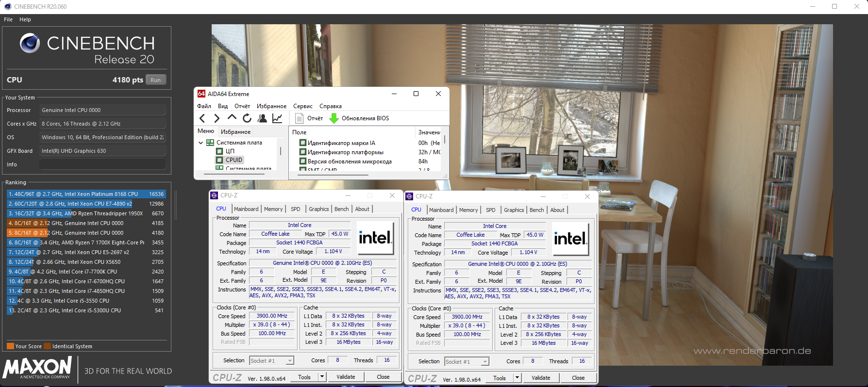This screenshot has height=387, width=868.
Task: Click Close button in left CPU-Z window
Action: tap(383, 377)
